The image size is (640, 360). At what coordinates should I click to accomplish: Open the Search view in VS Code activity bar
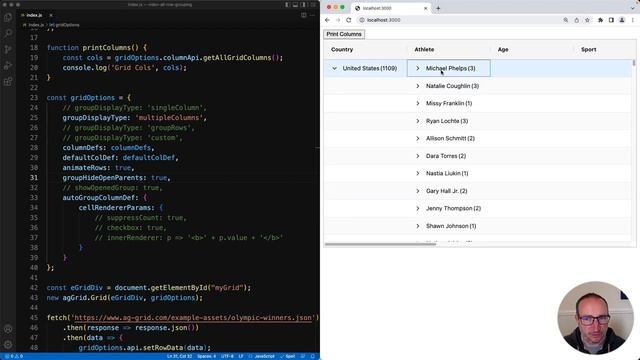point(8,33)
